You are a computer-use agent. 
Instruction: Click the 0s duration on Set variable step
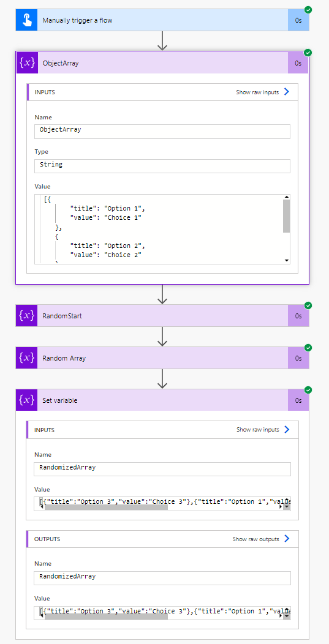[x=298, y=400]
